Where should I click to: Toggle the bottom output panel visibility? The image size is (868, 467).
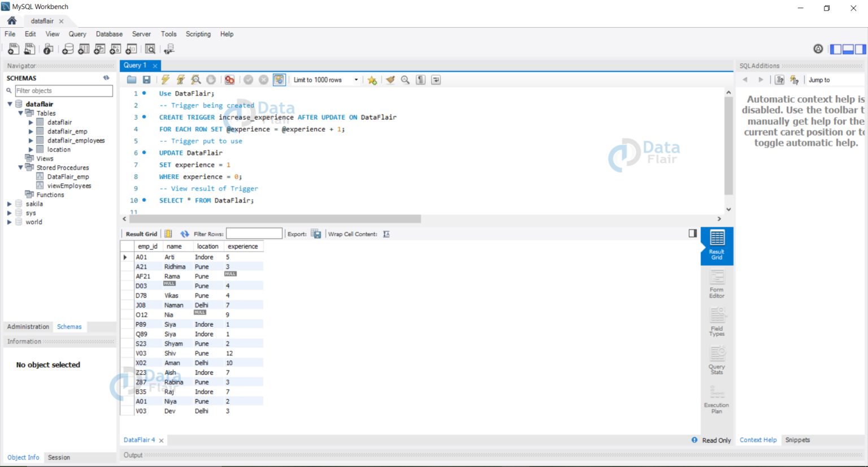(848, 49)
